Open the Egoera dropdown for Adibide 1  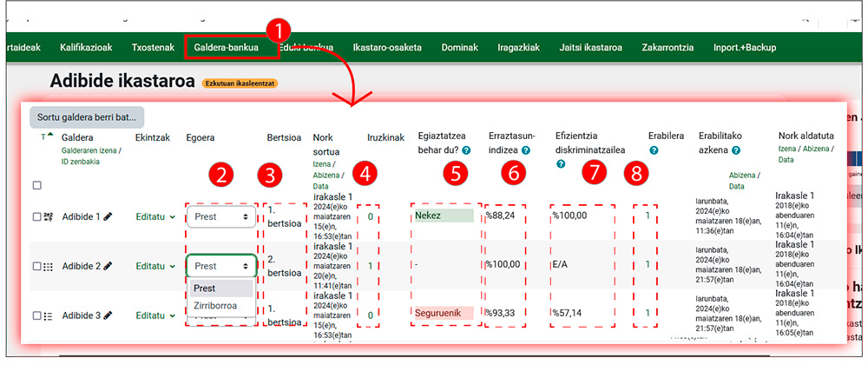(221, 216)
